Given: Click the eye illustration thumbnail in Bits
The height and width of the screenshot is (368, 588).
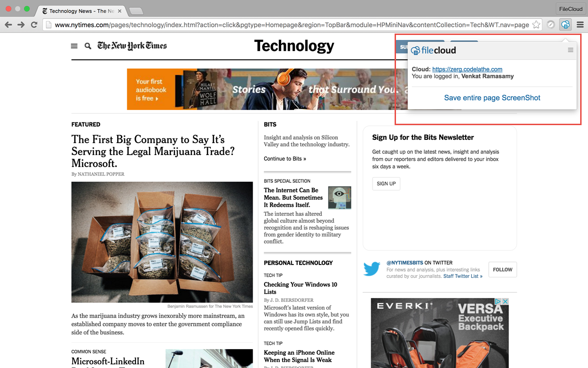Looking at the screenshot, I should coord(339,198).
